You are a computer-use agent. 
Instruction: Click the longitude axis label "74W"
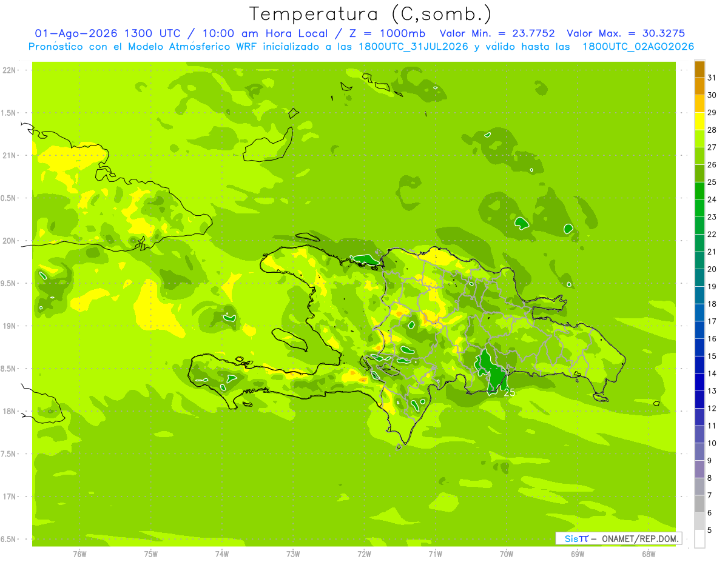tap(222, 554)
